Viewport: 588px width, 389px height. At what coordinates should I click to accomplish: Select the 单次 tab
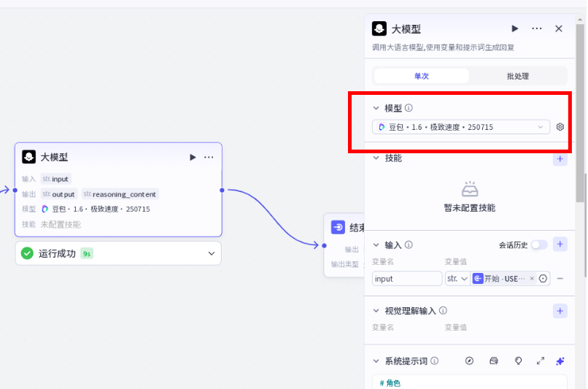click(422, 76)
